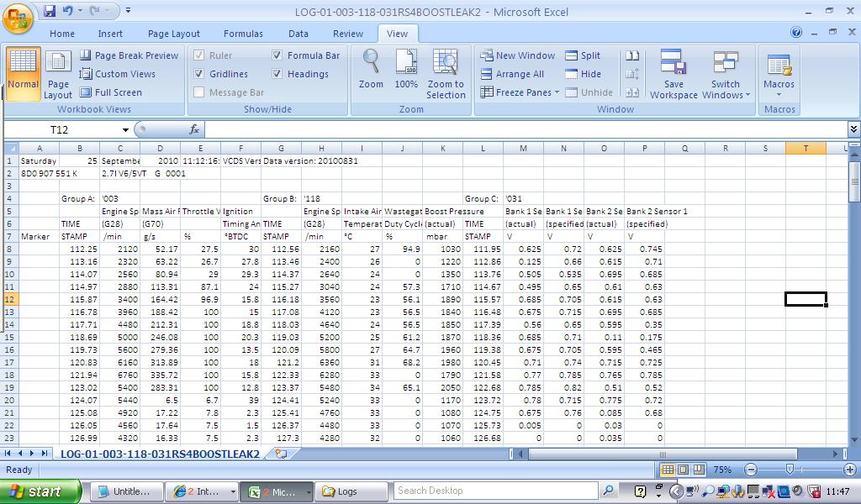Viewport: 861px width, 504px height.
Task: Set zoom to 100% icon
Action: 406,71
